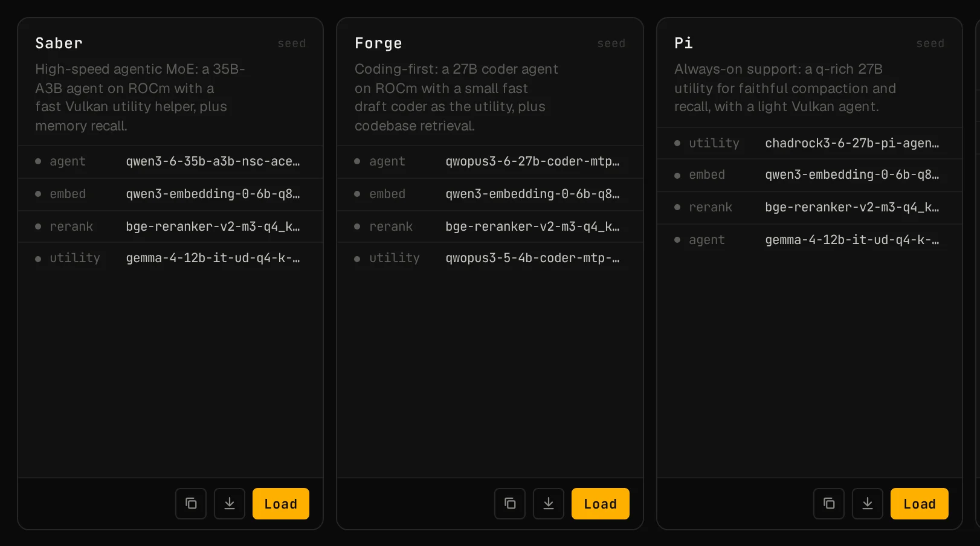Image resolution: width=980 pixels, height=546 pixels.
Task: Select Pi embed row qwen3-embedding-0-6b-q8
Action: (810, 175)
